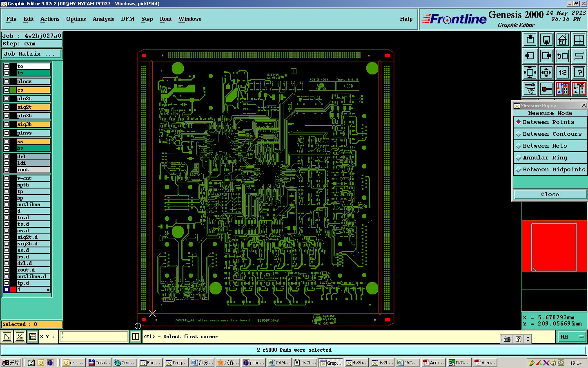Click the diagonal arrow icon at bottom left
The height and width of the screenshot is (368, 588).
(7, 337)
